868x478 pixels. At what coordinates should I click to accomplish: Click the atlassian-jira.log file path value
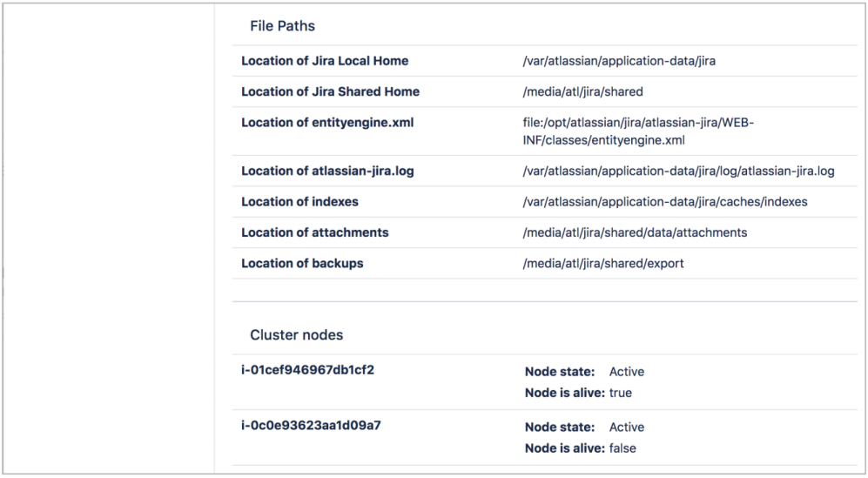[678, 172]
